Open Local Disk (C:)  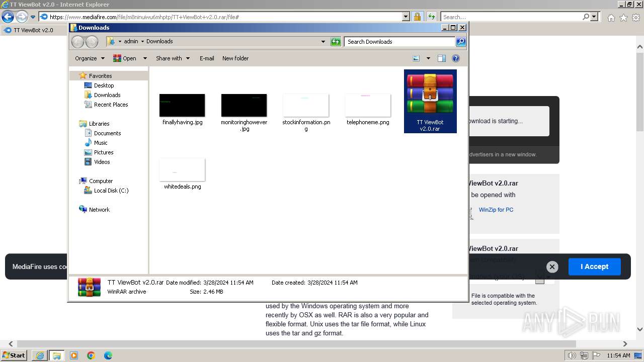111,191
